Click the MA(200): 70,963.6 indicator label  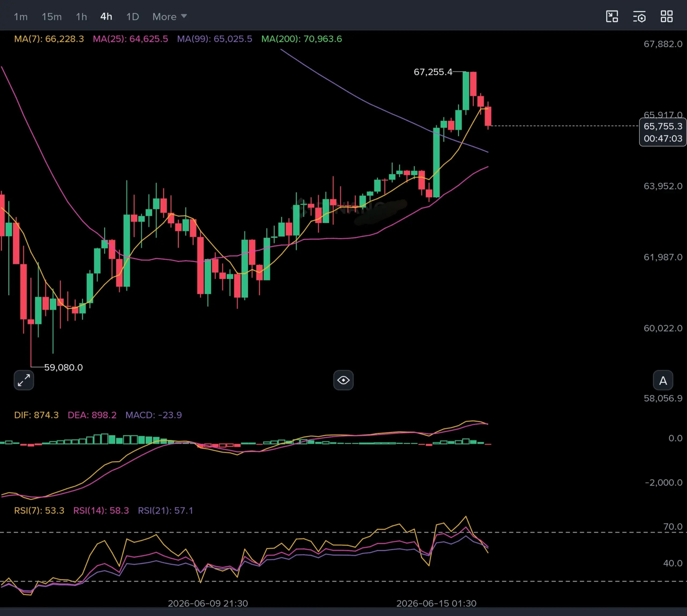(x=302, y=39)
